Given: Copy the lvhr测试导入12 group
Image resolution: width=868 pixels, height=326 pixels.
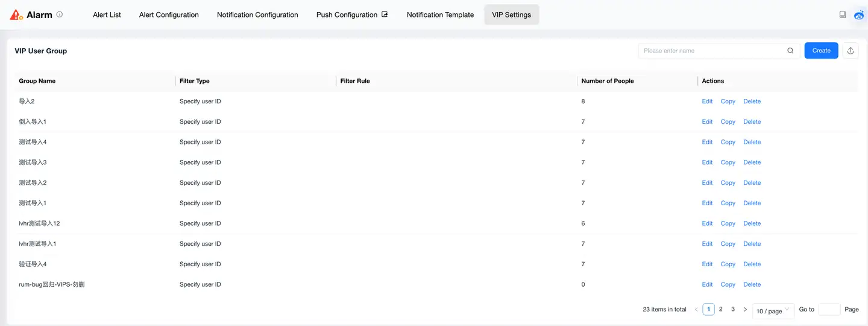Looking at the screenshot, I should [728, 223].
